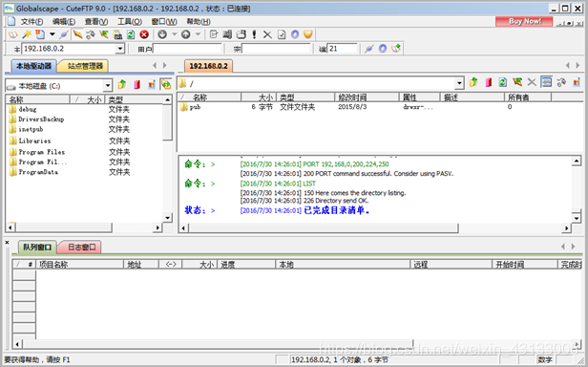Click the gray X delete icon in remote pane
The width and height of the screenshot is (588, 367).
(532, 82)
